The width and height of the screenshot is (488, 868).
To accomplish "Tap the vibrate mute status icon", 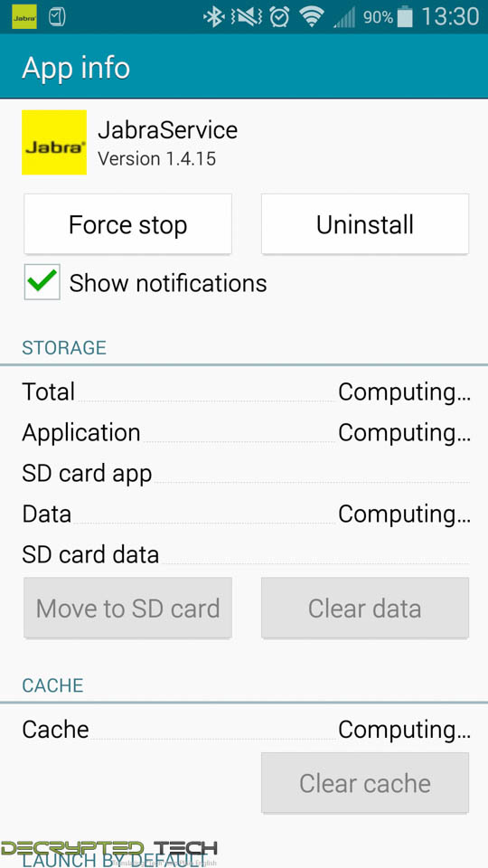I will [246, 17].
